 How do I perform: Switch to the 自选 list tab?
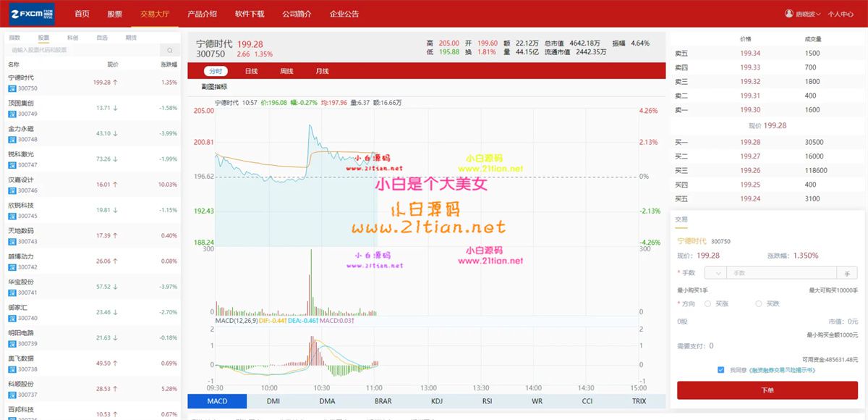pyautogui.click(x=101, y=37)
